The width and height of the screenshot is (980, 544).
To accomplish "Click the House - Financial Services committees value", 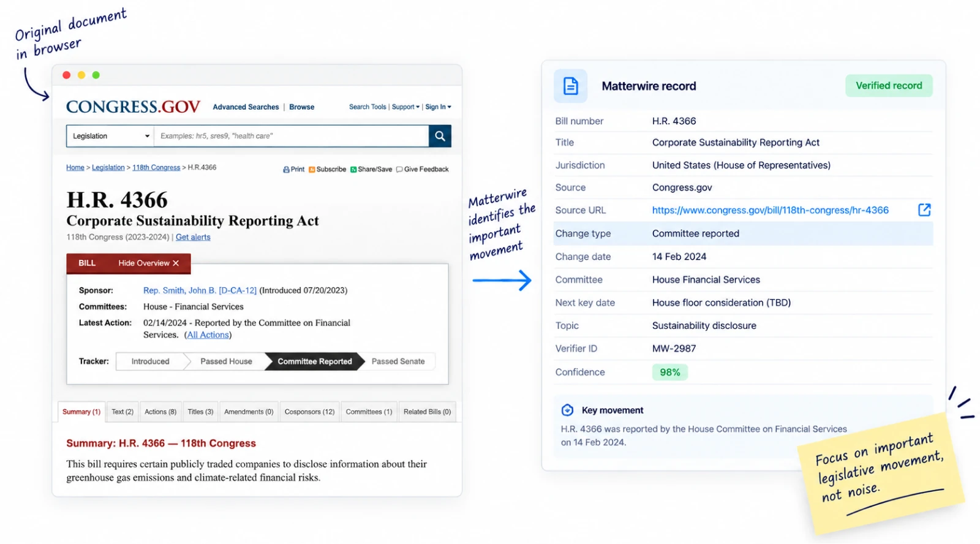I will [194, 307].
